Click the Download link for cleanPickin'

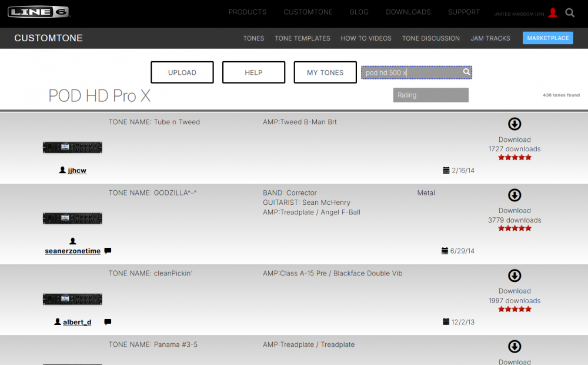coord(514,291)
